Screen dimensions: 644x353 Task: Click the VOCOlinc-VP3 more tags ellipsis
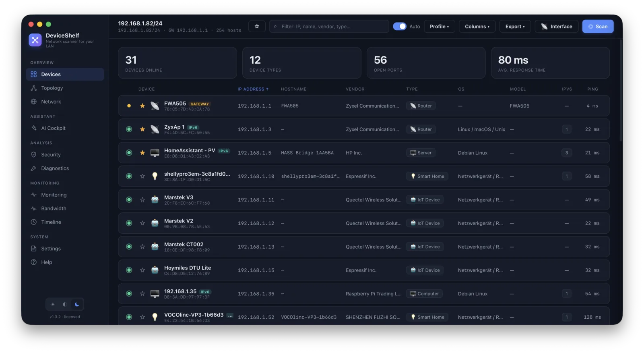(x=230, y=316)
